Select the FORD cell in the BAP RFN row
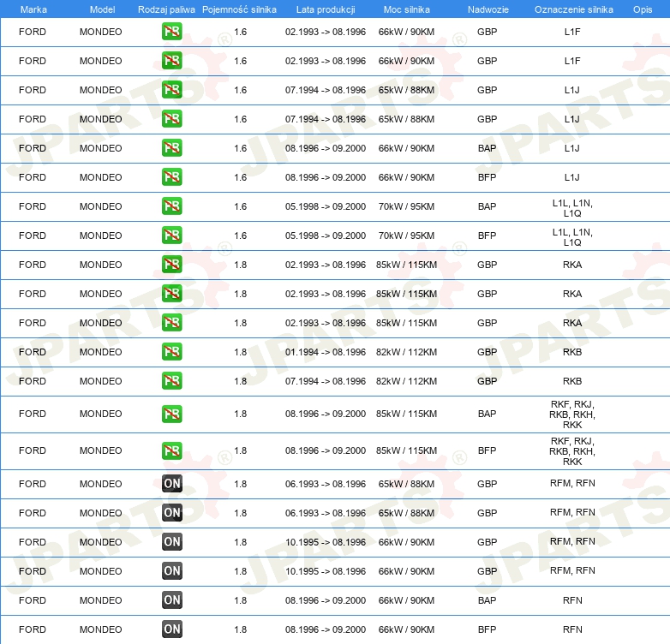 (33, 600)
